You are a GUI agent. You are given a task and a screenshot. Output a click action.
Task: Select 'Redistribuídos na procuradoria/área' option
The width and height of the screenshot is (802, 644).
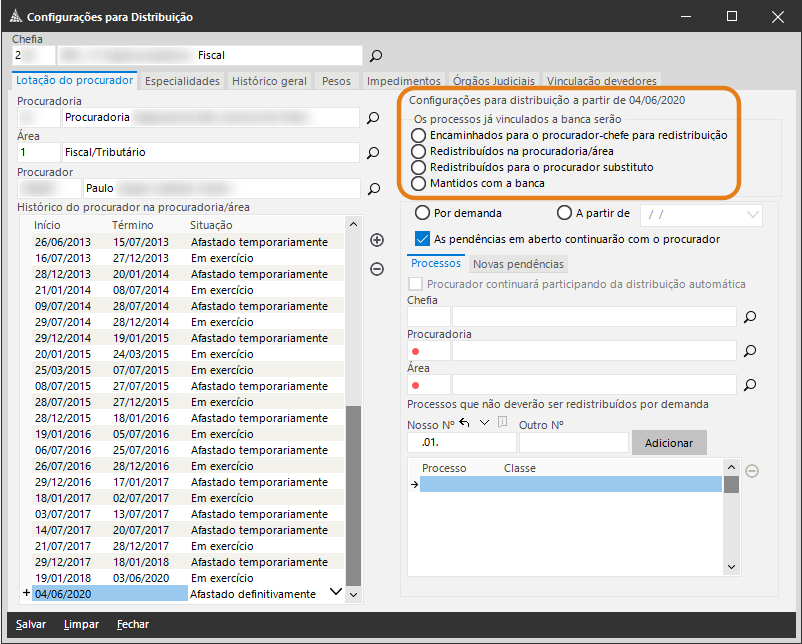pos(418,151)
